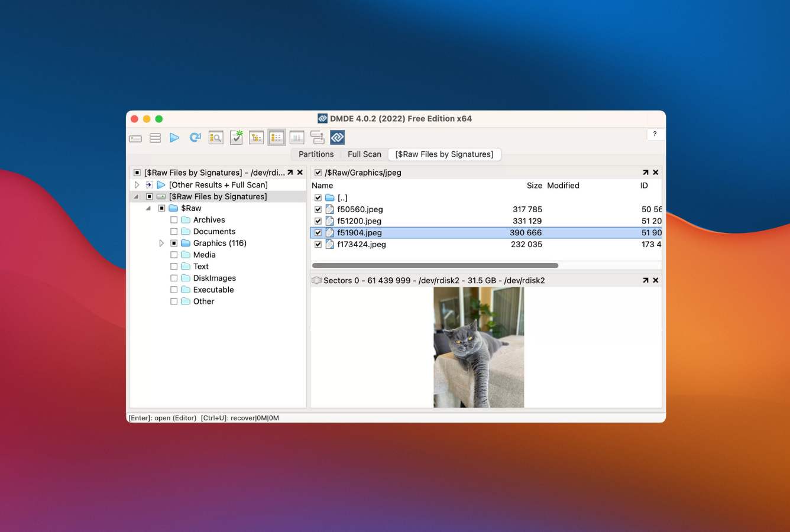Click the greyed disk editor columns icon
790x532 pixels.
tap(297, 138)
